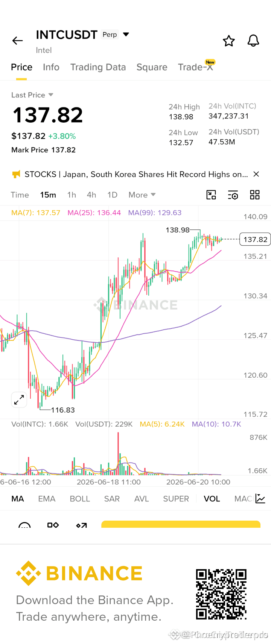The image size is (271, 644).
Task: Tap the MA(99): 129.63 legend
Action: click(155, 213)
